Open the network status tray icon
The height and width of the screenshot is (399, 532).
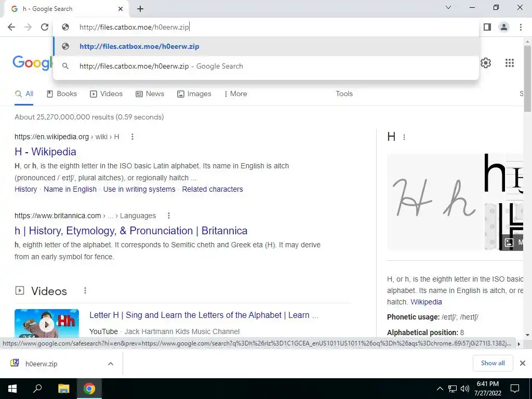pos(453,389)
